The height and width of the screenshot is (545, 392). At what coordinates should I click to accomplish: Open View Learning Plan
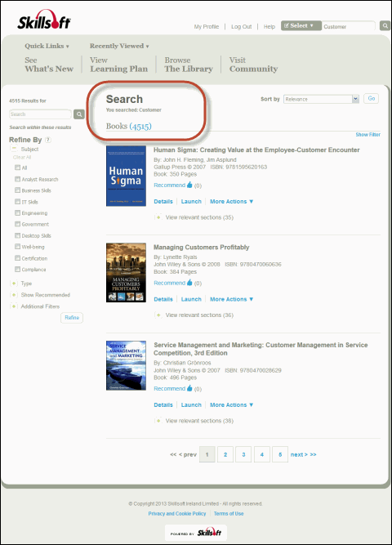coord(119,65)
